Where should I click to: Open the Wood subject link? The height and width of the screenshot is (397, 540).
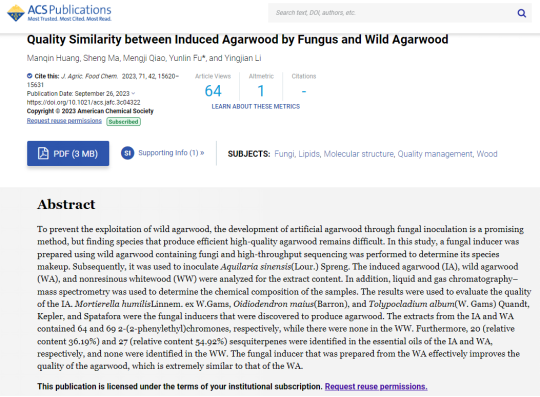487,154
